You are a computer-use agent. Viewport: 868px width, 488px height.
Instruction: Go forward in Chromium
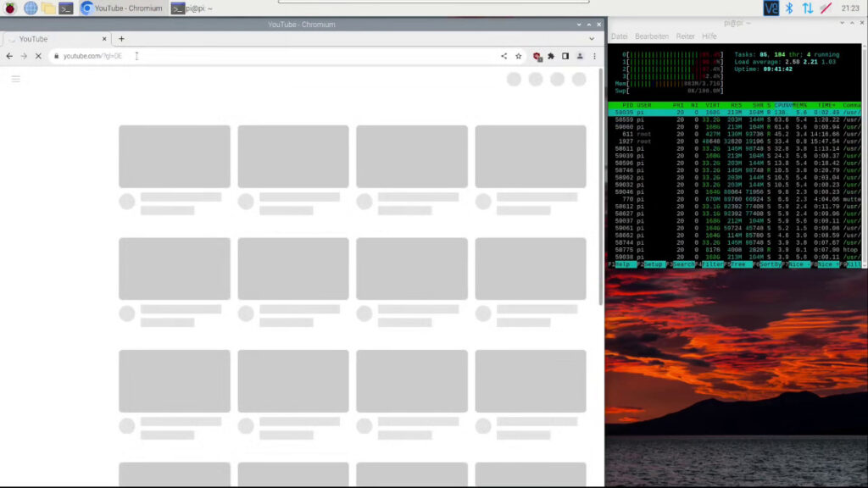pyautogui.click(x=24, y=56)
